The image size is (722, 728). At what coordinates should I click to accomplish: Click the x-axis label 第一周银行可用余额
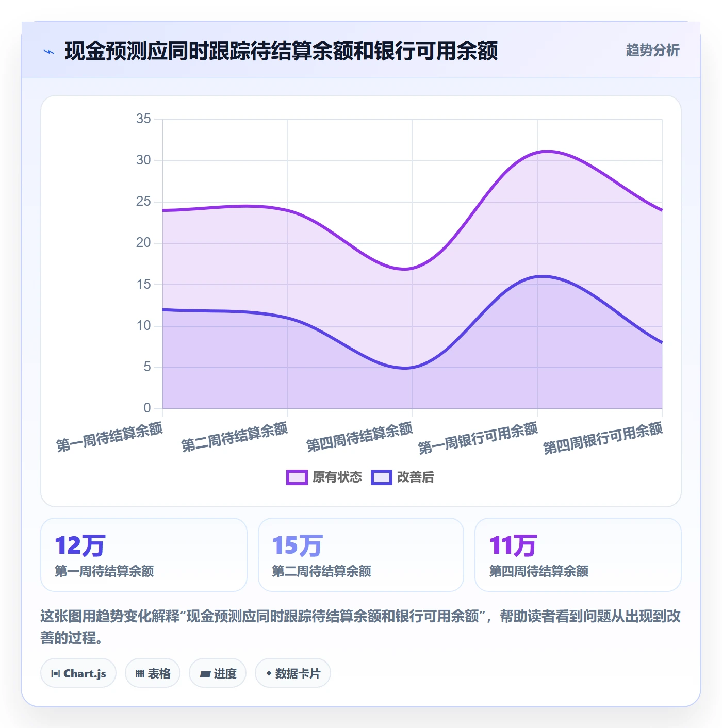[478, 438]
